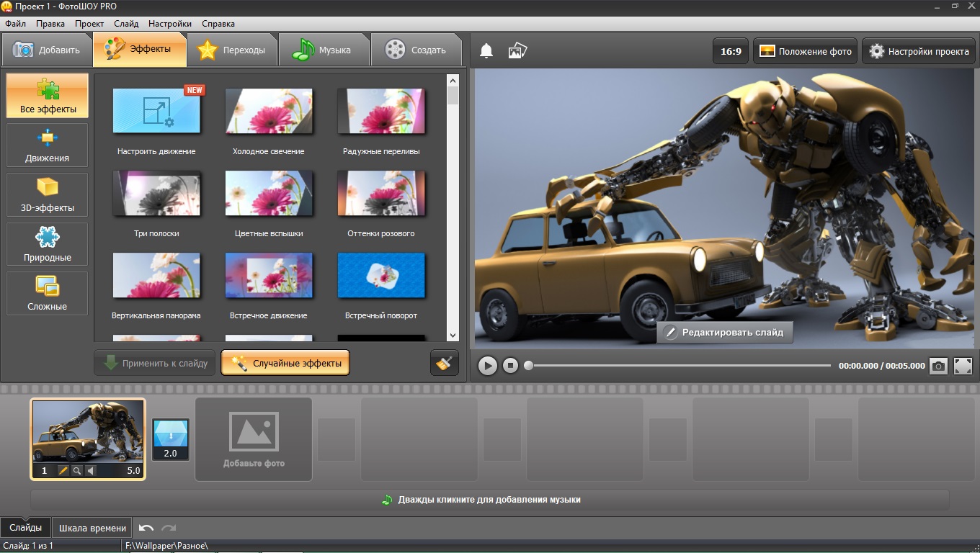
Task: Click the status bar path F:\Wallpaper\Разное\
Action: (167, 546)
